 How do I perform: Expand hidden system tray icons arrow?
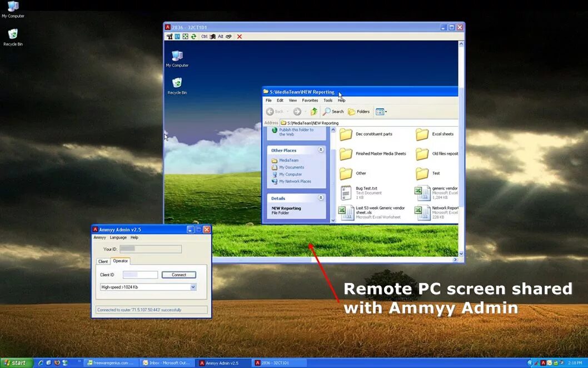tap(530, 363)
